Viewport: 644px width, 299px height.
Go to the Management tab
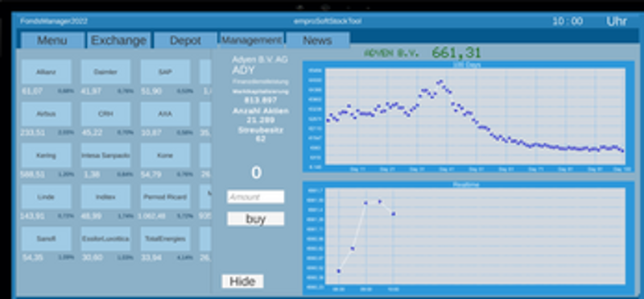click(252, 40)
